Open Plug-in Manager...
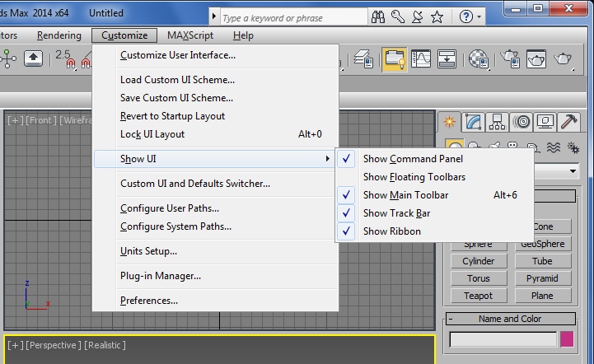Viewport: 594px width, 364px height. (161, 276)
